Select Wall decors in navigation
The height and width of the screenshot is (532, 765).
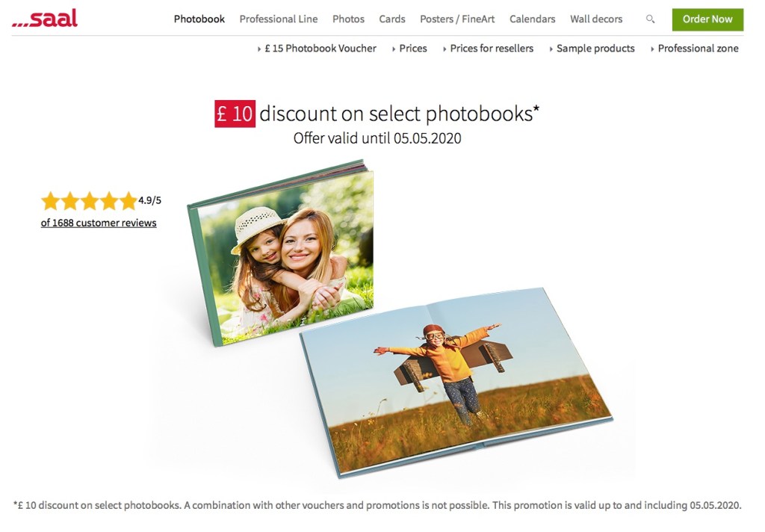596,19
